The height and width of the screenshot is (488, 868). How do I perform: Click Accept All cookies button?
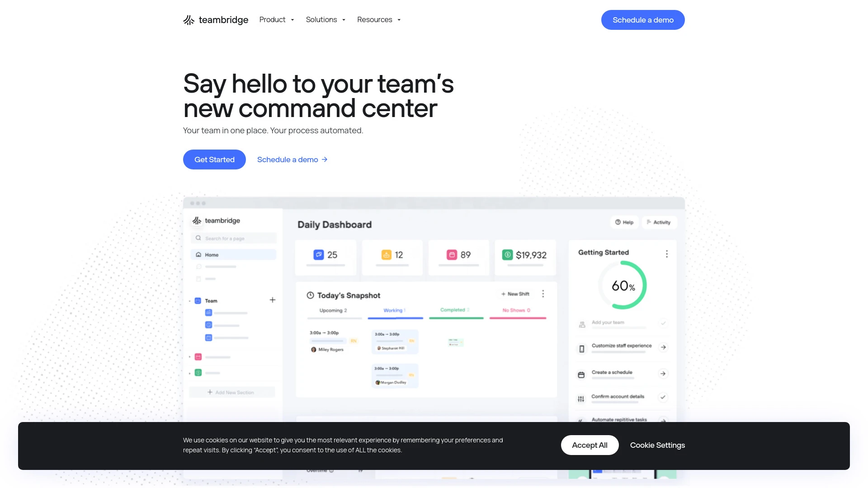pos(589,445)
